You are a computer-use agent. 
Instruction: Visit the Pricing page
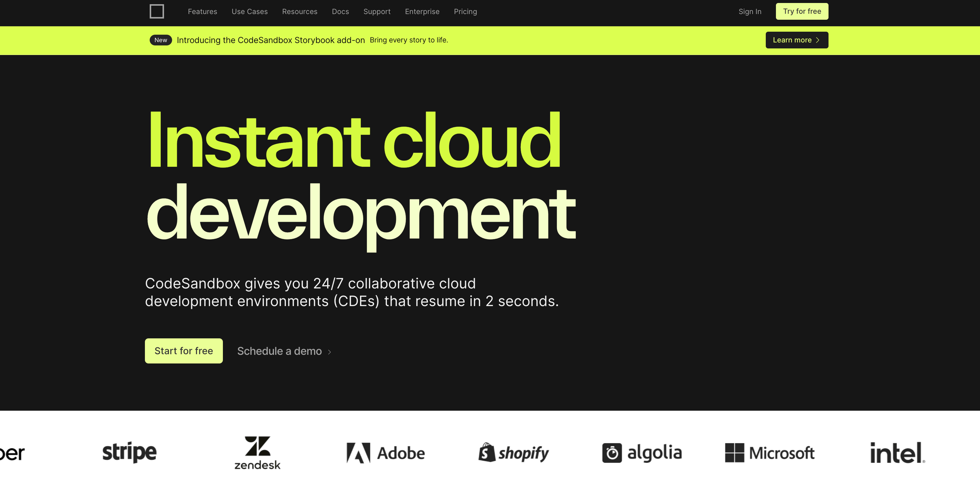point(465,11)
